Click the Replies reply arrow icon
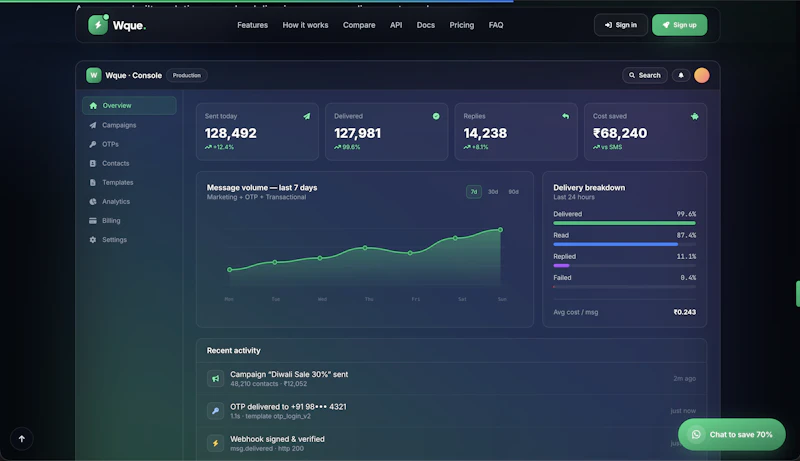This screenshot has height=461, width=800. 565,116
